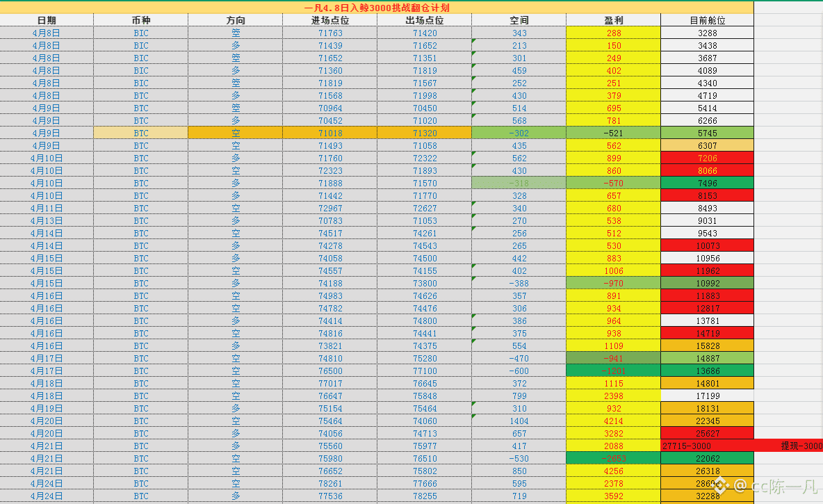
Task: Select position cell 25627
Action: [707, 434]
